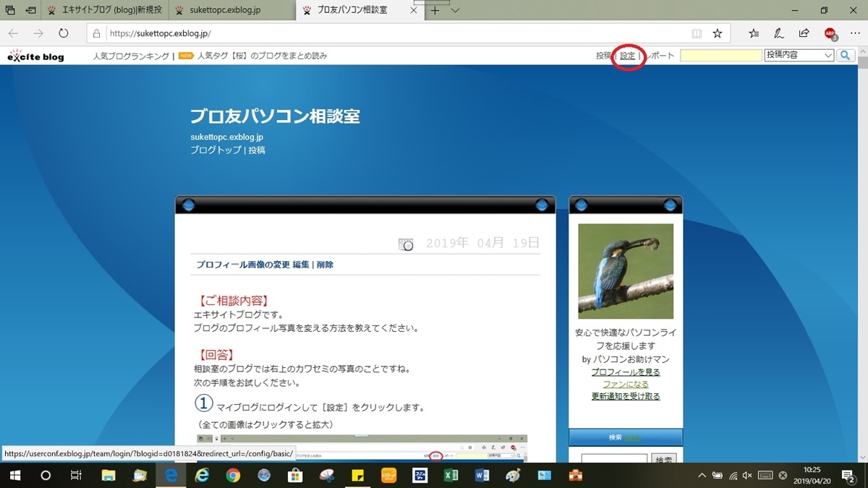Click the volume icon in the system tray
This screenshot has height=488, width=868.
tap(749, 476)
